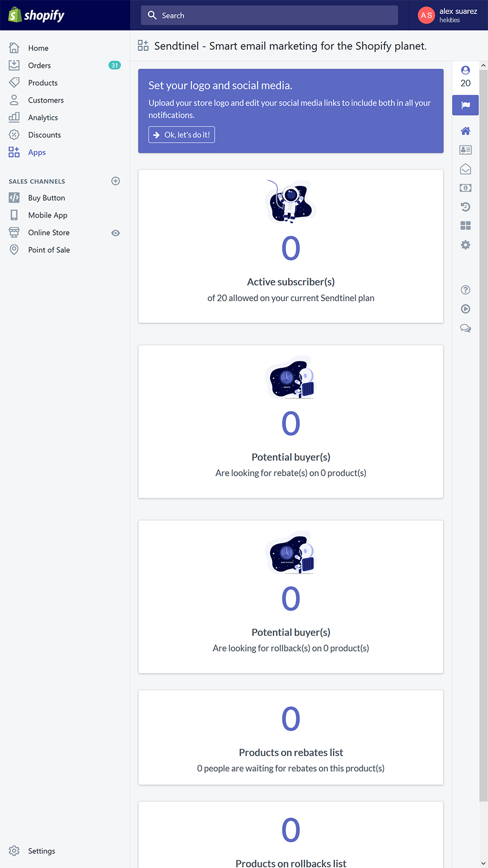View online store with eye icon
488x868 pixels.
(x=115, y=233)
